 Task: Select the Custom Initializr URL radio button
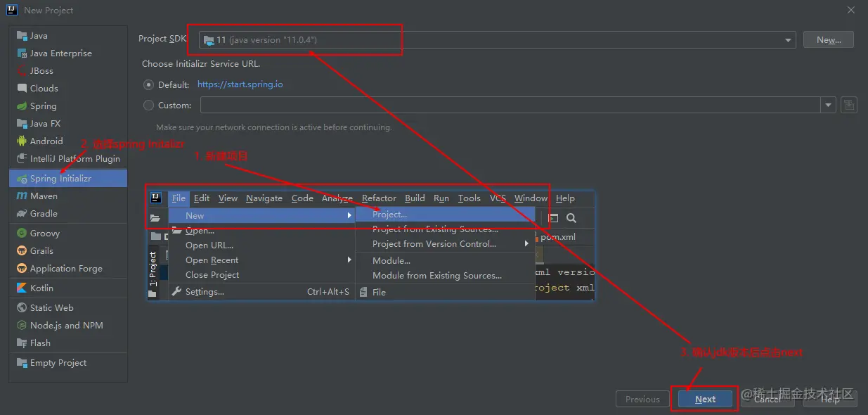[148, 106]
